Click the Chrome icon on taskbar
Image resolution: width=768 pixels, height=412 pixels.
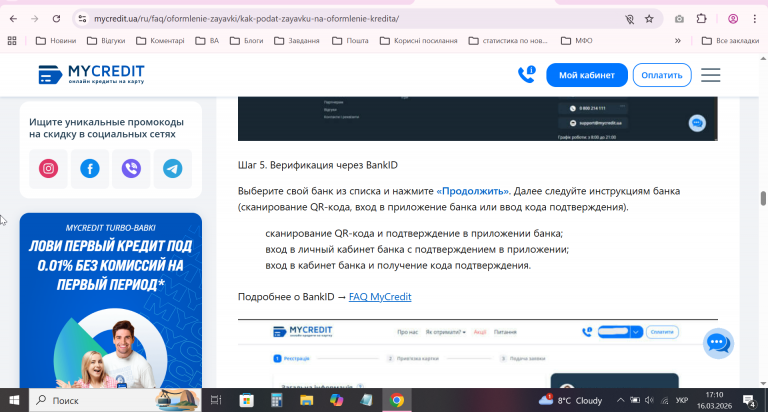coord(397,400)
